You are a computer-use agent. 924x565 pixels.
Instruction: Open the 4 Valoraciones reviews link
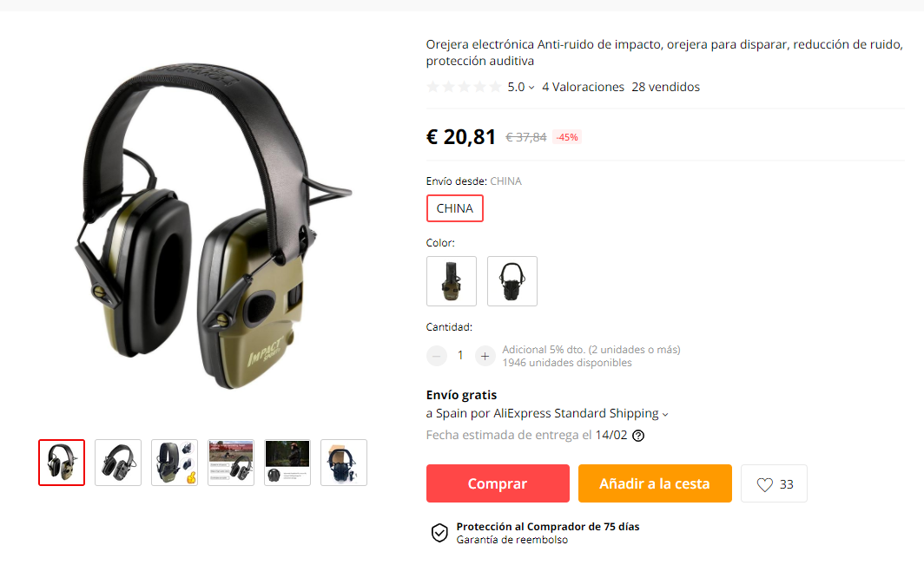583,87
